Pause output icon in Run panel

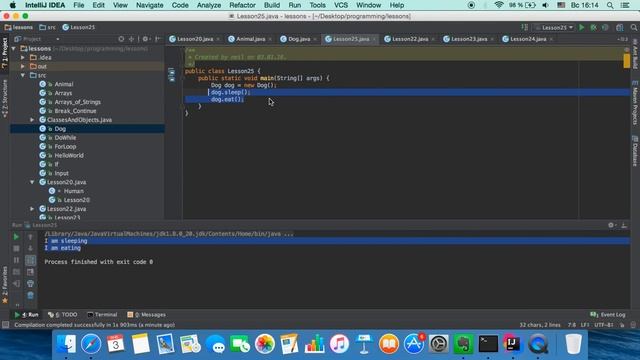(x=16, y=260)
